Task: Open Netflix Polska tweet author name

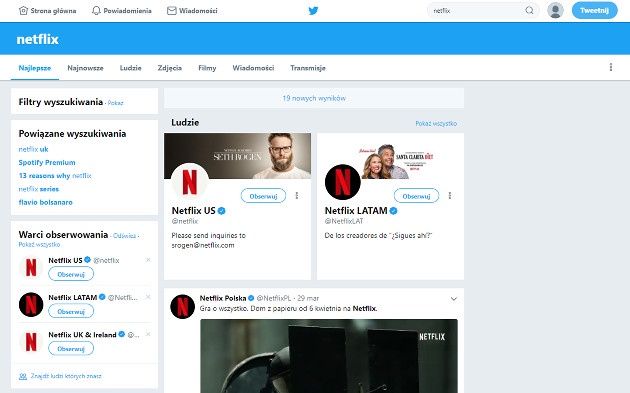Action: (x=223, y=298)
